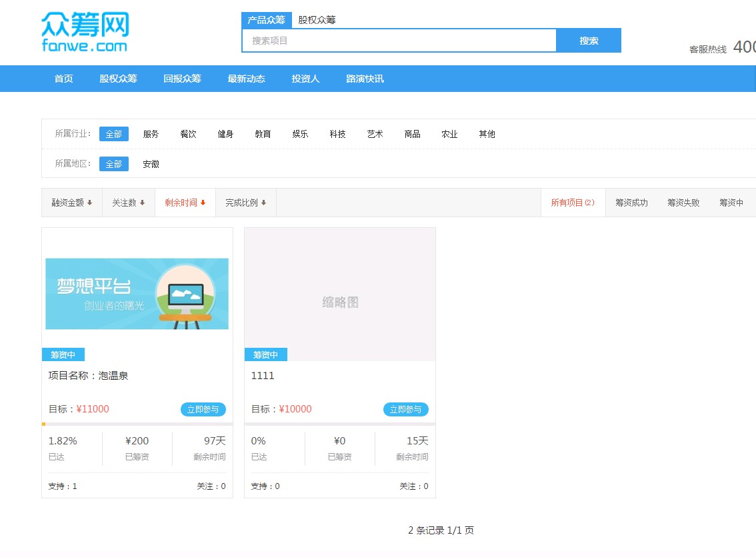Click the 搜索 search button
Screen dimensions: 756x557
pyautogui.click(x=588, y=41)
